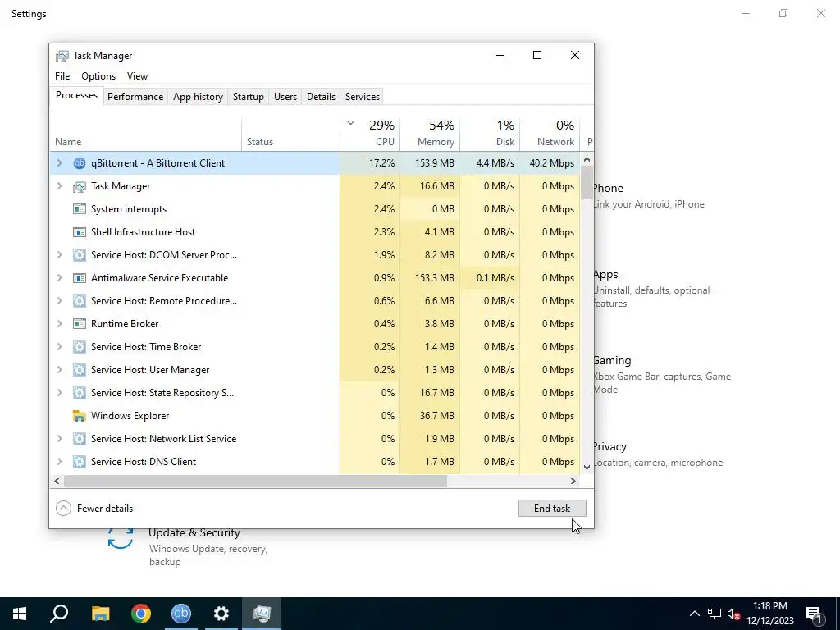This screenshot has height=630, width=840.
Task: Open the File menu
Action: point(62,76)
